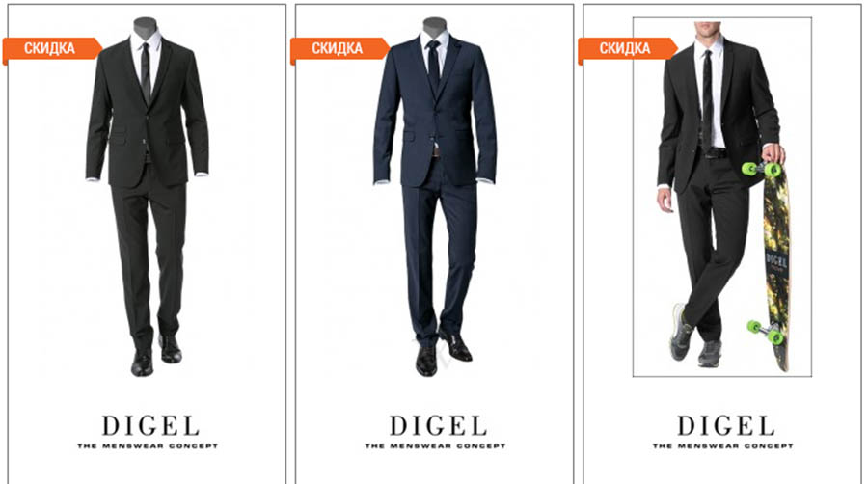The height and width of the screenshot is (484, 868).
Task: Click the camouflage longboard deck
Action: click(777, 265)
